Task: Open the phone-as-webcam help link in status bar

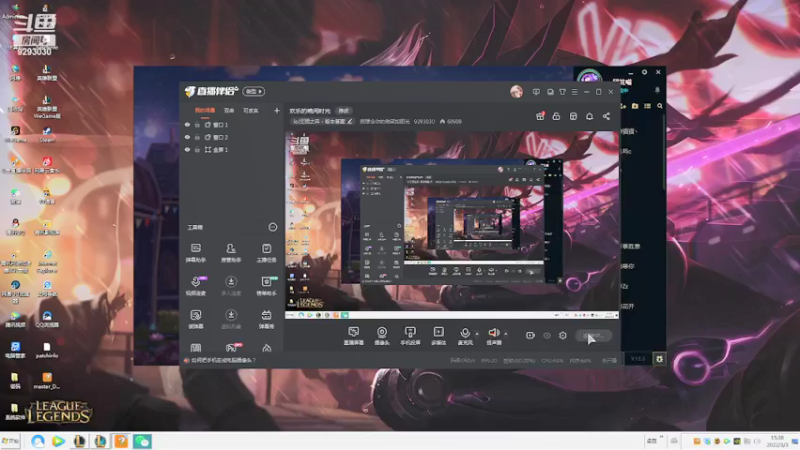Action: pos(223,360)
